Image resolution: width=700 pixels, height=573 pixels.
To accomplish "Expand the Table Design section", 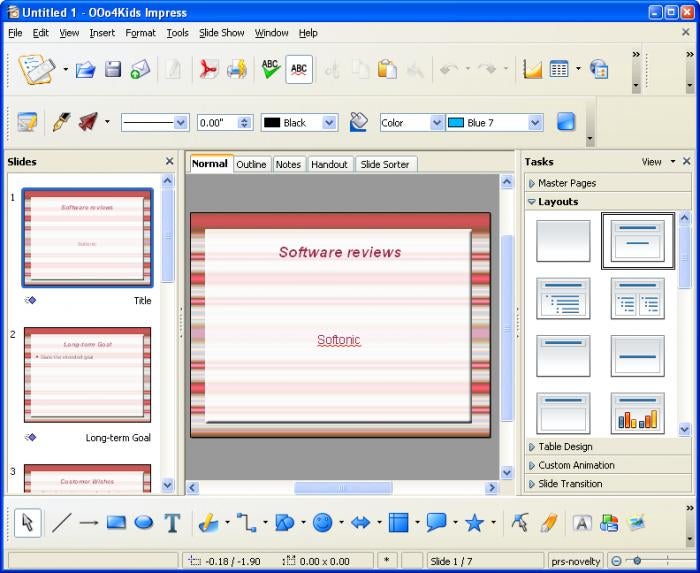I will (608, 447).
